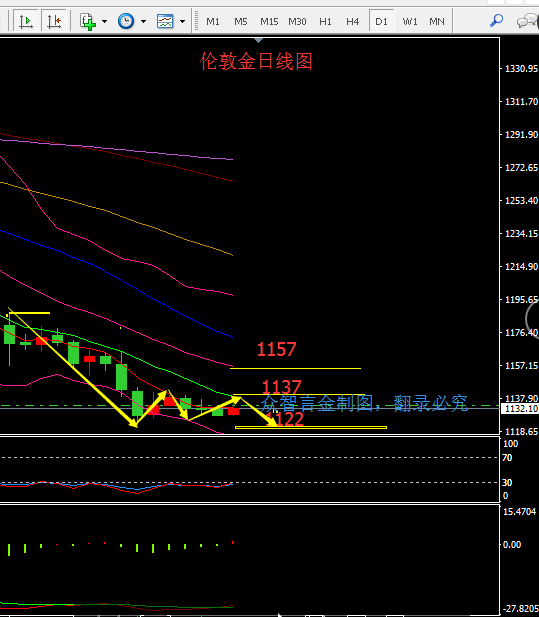Switch chart to H1 timeframe

point(325,22)
